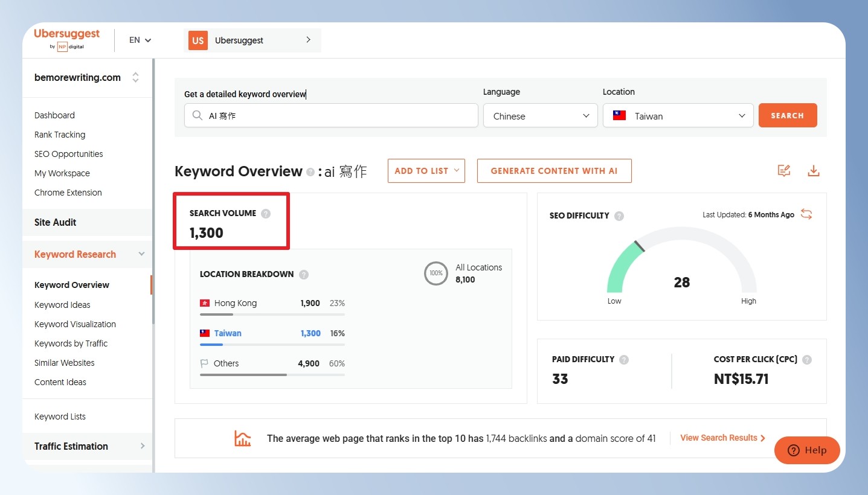The image size is (868, 495).
Task: Click the backlinks chart icon
Action: tap(243, 438)
